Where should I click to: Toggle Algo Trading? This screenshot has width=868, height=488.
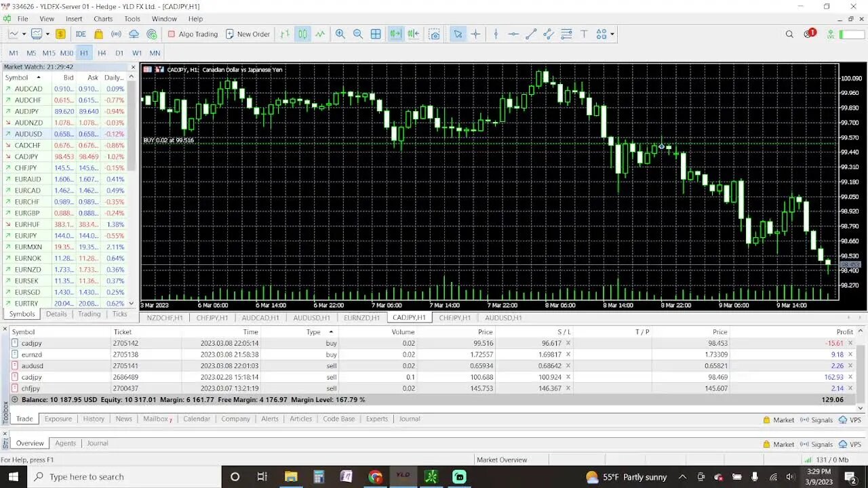[193, 34]
